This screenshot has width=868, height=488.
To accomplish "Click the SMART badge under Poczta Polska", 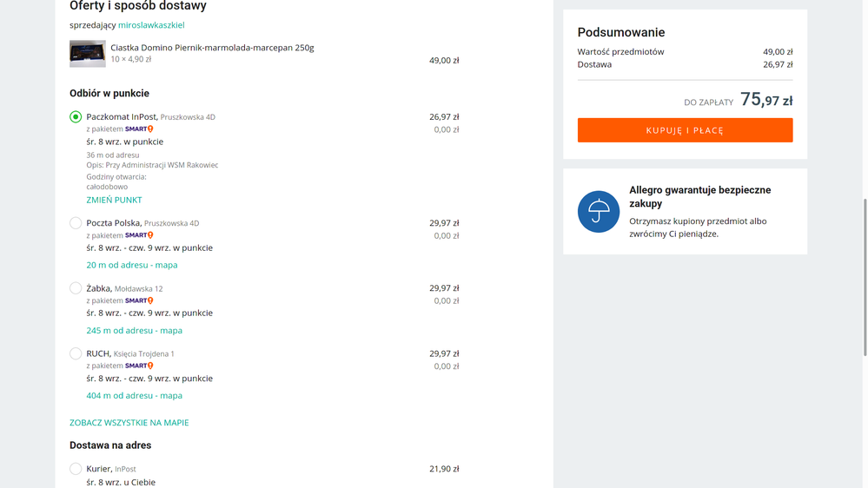I will pyautogui.click(x=139, y=235).
